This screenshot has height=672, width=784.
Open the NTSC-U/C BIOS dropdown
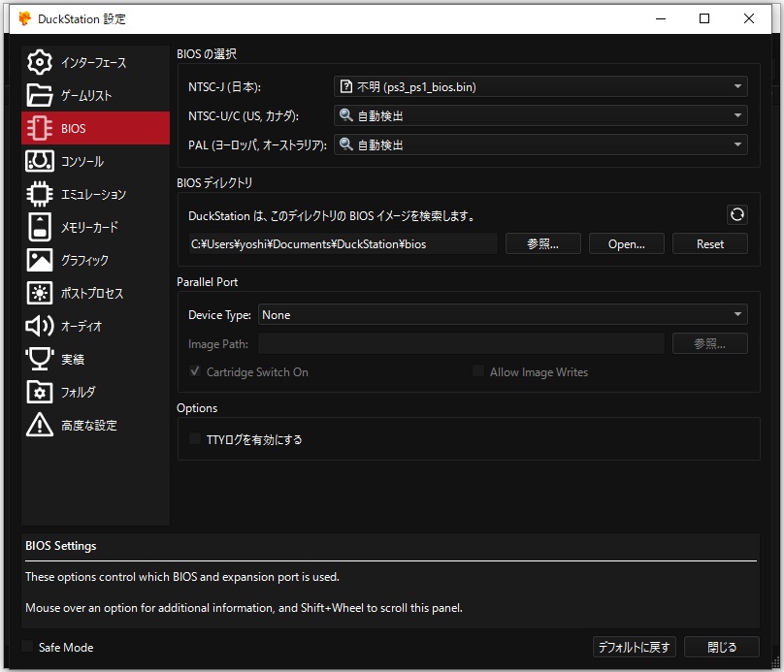540,115
